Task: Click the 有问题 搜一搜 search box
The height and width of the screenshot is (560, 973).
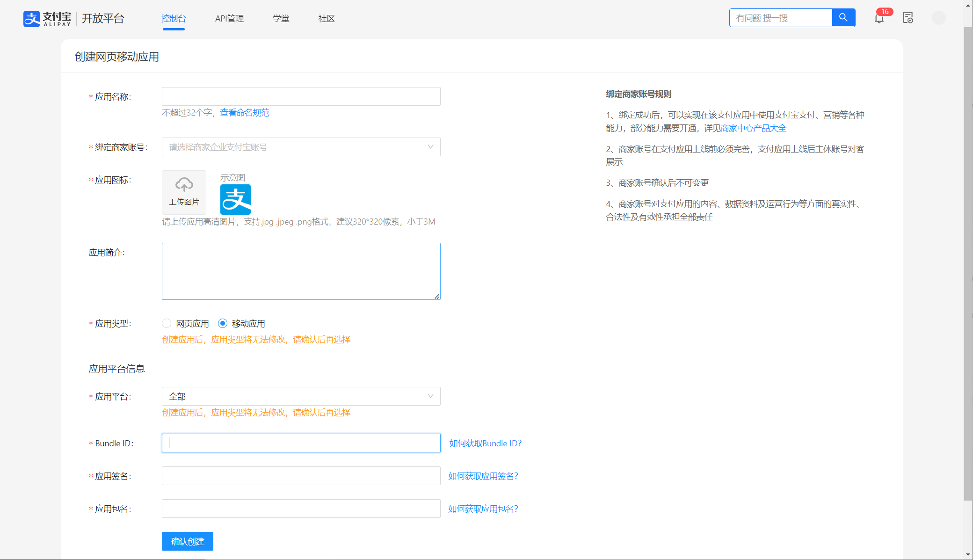Action: point(781,18)
